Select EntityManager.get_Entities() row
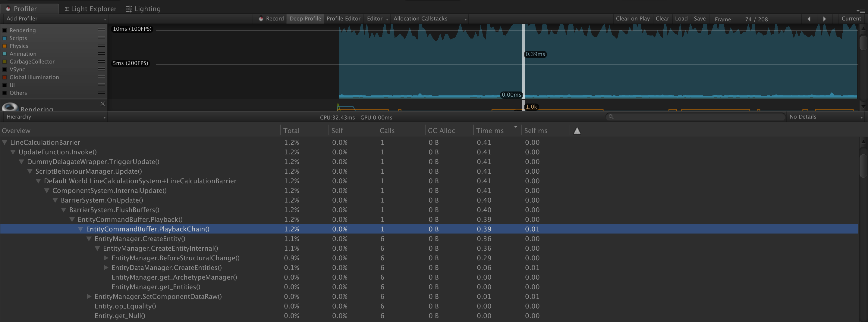This screenshot has height=322, width=868. [429, 287]
